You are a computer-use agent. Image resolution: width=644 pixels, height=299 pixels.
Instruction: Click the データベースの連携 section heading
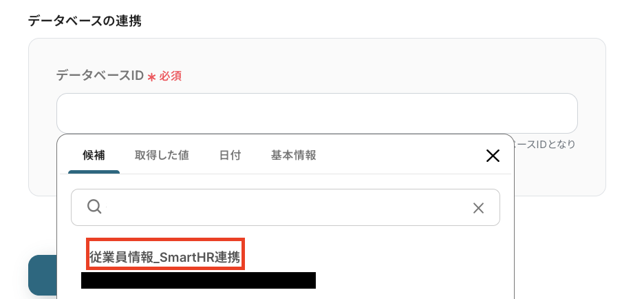(x=85, y=21)
